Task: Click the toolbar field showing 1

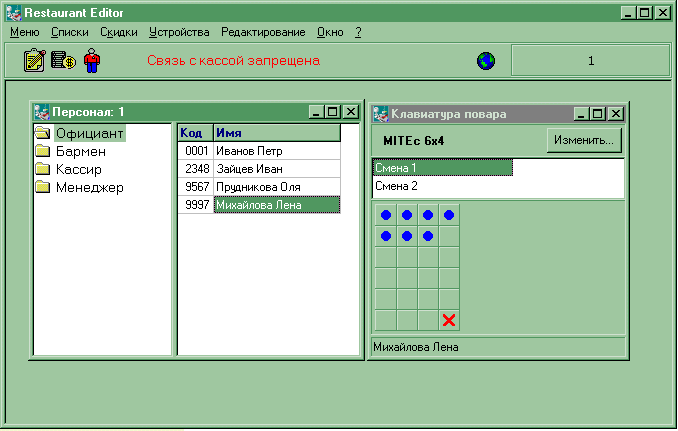Action: click(x=591, y=61)
